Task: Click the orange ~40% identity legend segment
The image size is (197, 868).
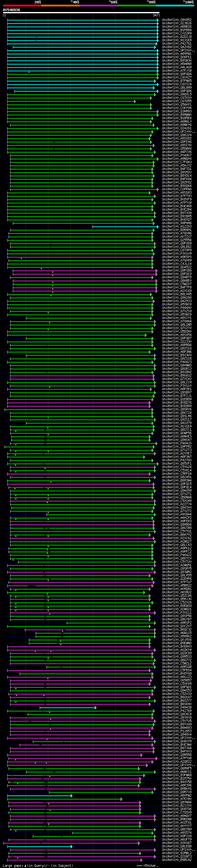Action: point(60,6)
